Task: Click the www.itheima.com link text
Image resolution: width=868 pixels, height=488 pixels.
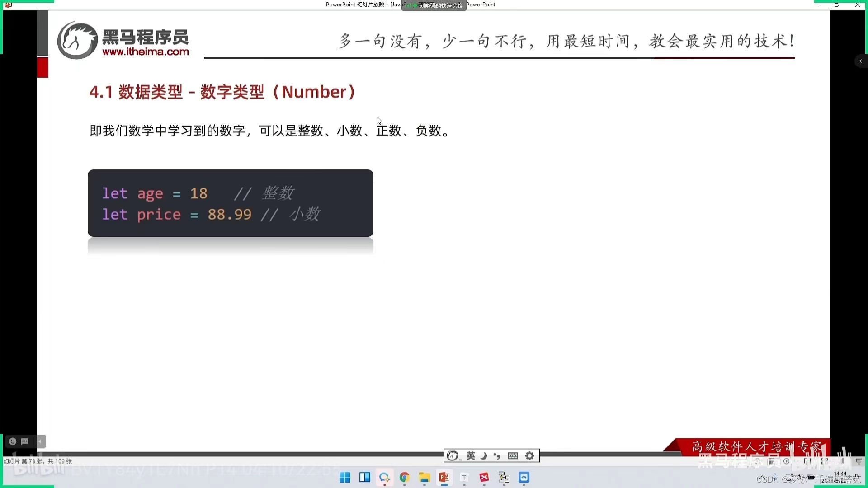Action: point(146,52)
